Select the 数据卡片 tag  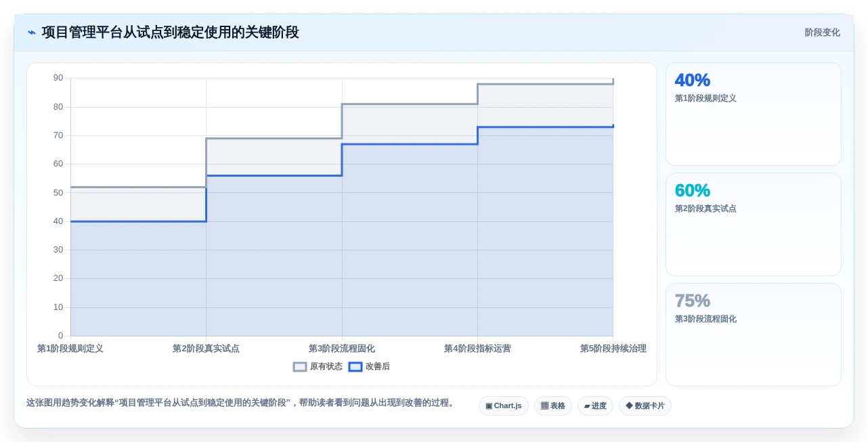pos(645,405)
